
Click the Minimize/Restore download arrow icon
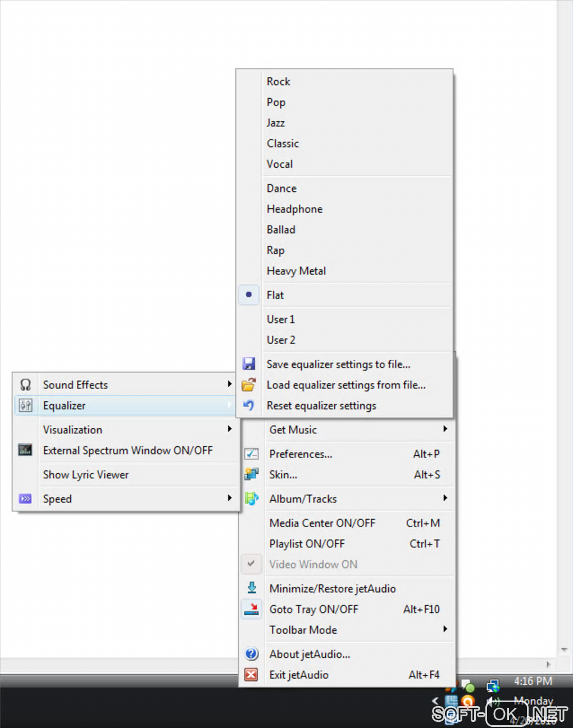pyautogui.click(x=252, y=588)
